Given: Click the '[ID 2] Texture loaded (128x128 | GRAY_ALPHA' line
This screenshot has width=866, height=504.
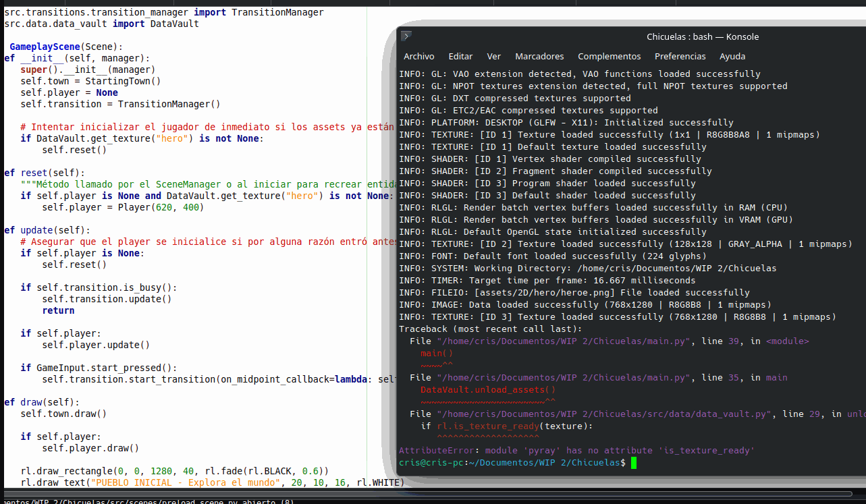Looking at the screenshot, I should pos(626,244).
